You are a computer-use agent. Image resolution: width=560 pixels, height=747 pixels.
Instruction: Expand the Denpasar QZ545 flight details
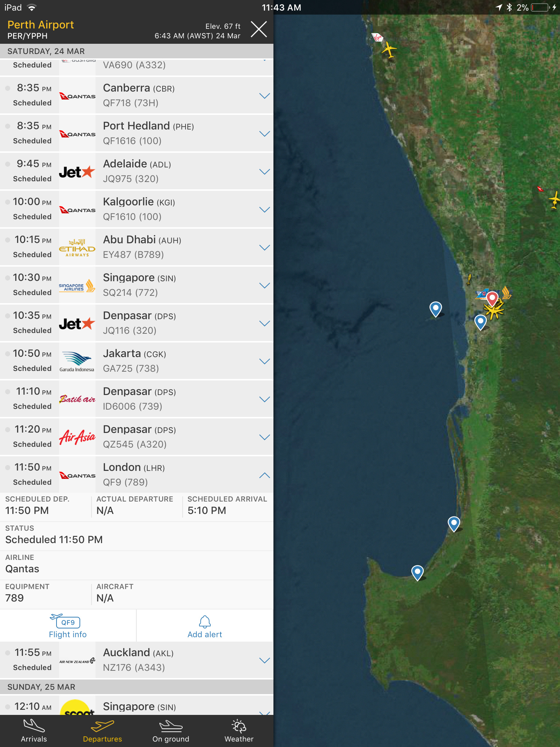point(264,437)
